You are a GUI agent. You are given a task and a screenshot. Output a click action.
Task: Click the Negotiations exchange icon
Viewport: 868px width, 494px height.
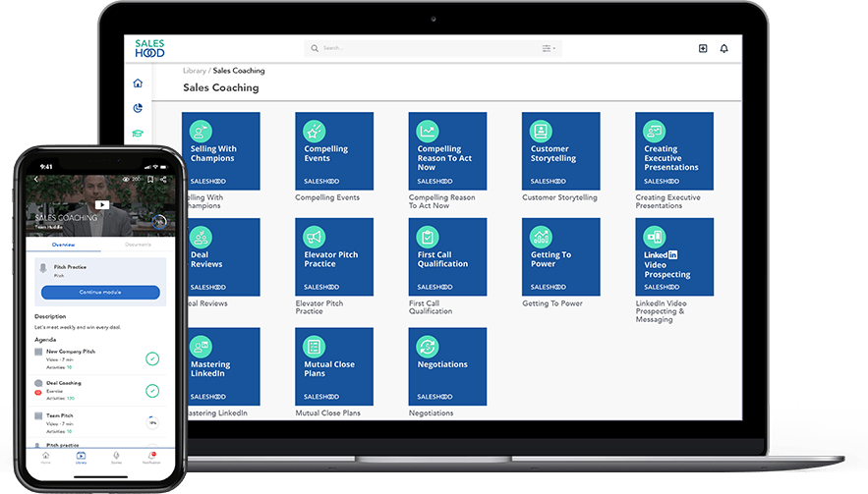click(428, 347)
